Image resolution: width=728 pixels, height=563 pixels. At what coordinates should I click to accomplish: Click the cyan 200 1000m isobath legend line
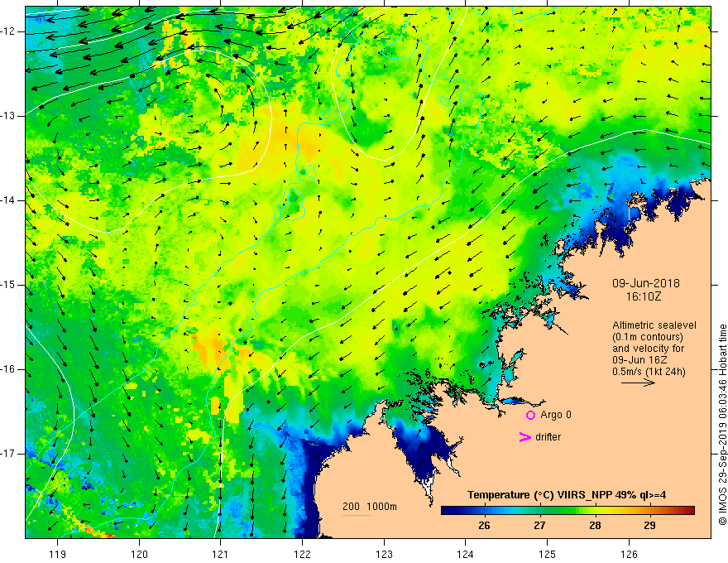pyautogui.click(x=356, y=515)
